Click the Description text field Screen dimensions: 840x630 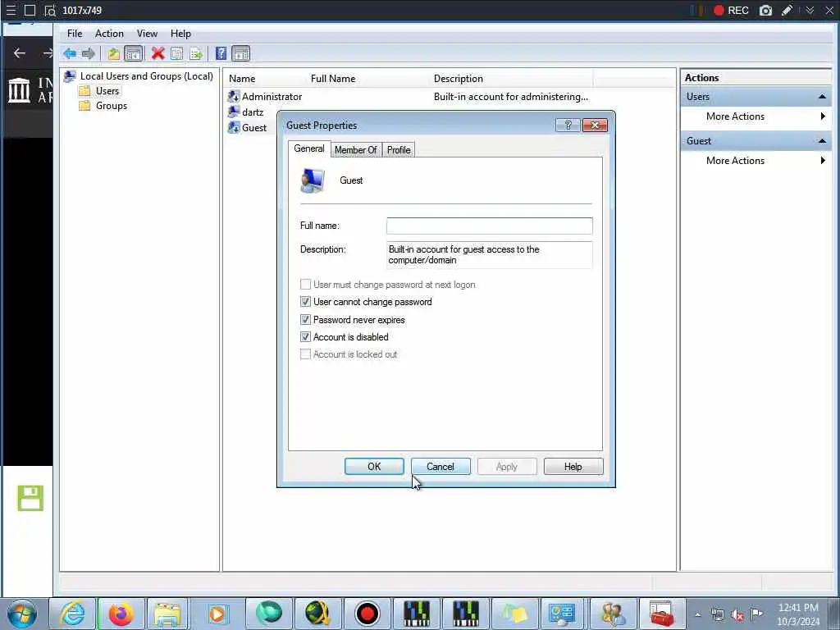489,255
